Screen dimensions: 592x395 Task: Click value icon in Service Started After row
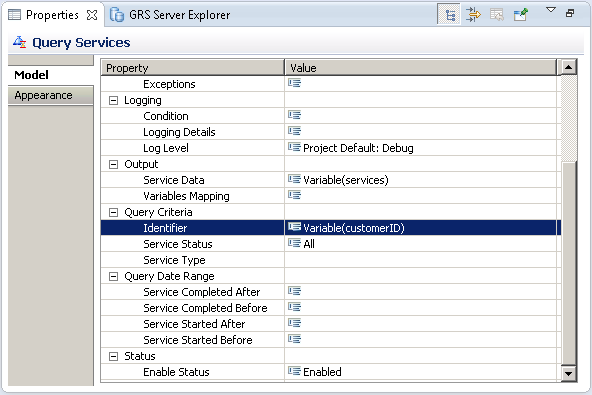click(294, 323)
